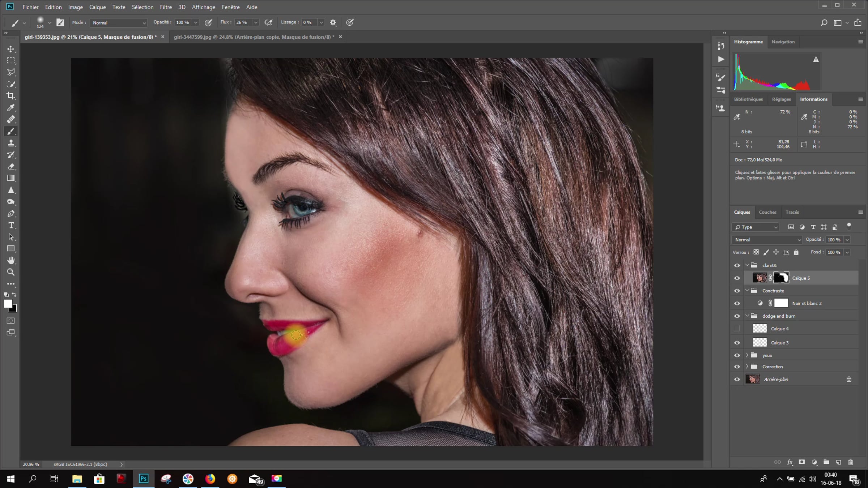Screen dimensions: 868x488
Task: Show the hidden Calque 4 layer
Action: coord(737,329)
